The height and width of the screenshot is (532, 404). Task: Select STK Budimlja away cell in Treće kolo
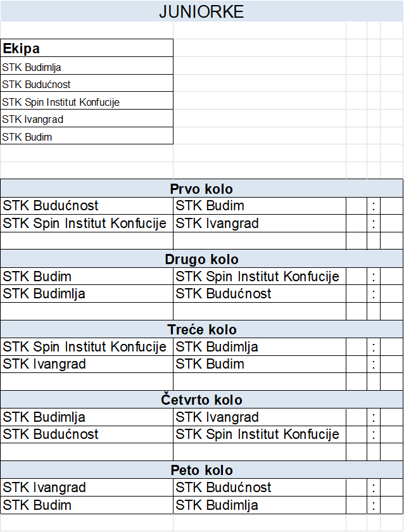[x=260, y=347]
